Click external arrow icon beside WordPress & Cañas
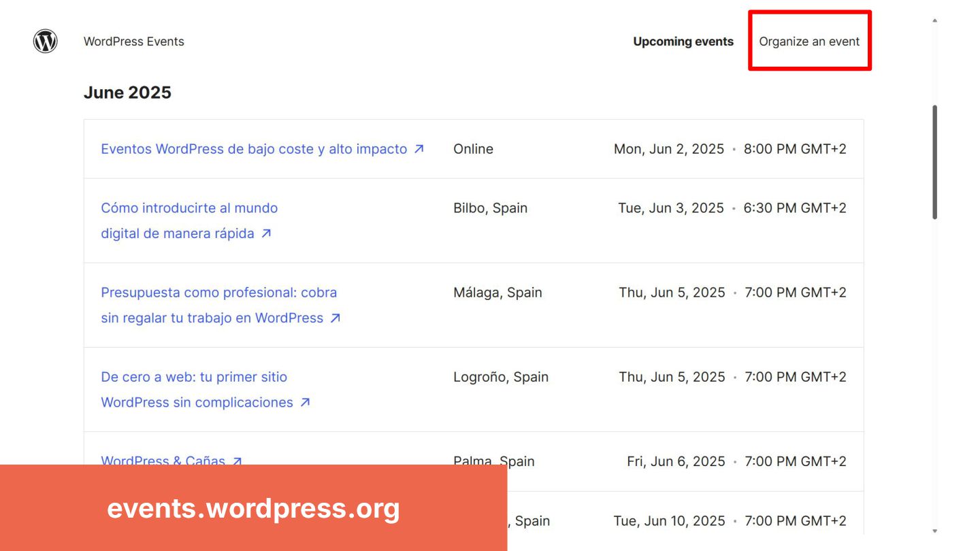Image resolution: width=980 pixels, height=551 pixels. [x=237, y=460]
